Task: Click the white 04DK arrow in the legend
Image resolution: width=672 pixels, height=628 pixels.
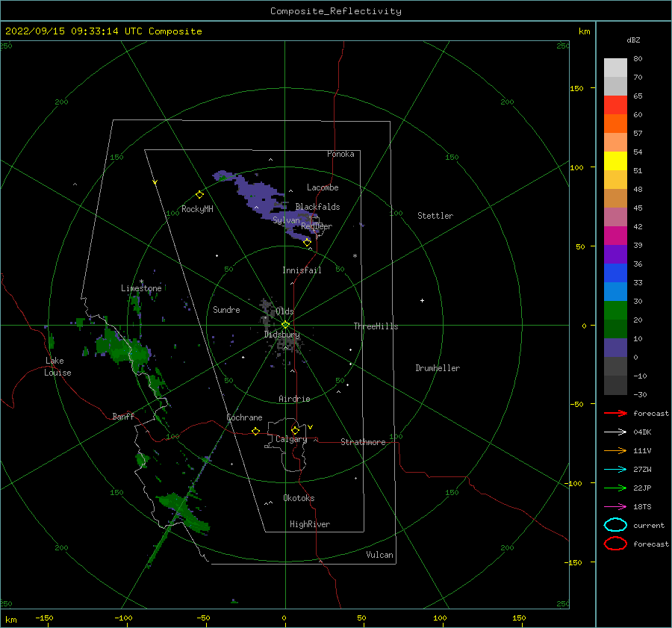Action: pos(615,432)
